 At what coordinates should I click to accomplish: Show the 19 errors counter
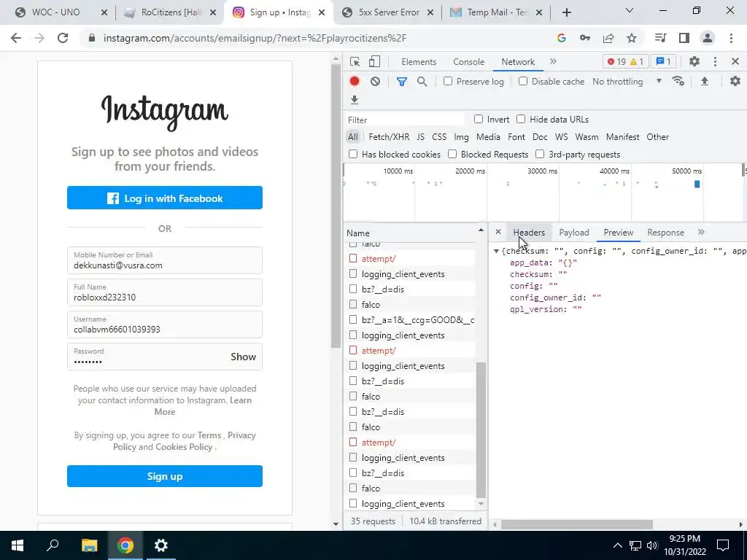[616, 61]
